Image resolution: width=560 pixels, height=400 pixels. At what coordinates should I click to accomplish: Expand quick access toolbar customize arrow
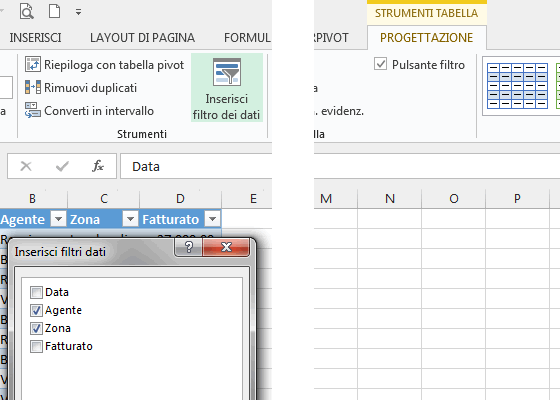(x=78, y=12)
